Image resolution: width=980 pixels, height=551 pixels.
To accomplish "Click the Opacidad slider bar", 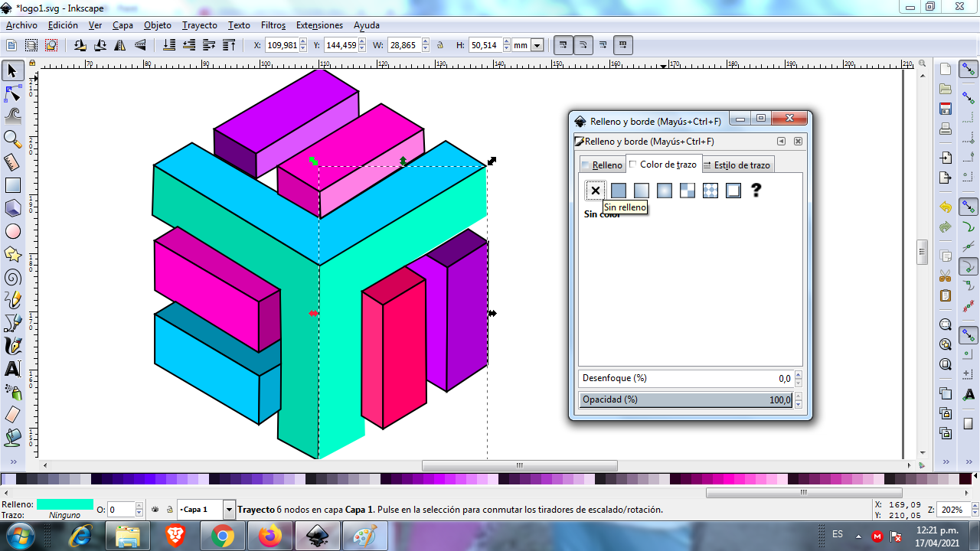I will click(685, 399).
